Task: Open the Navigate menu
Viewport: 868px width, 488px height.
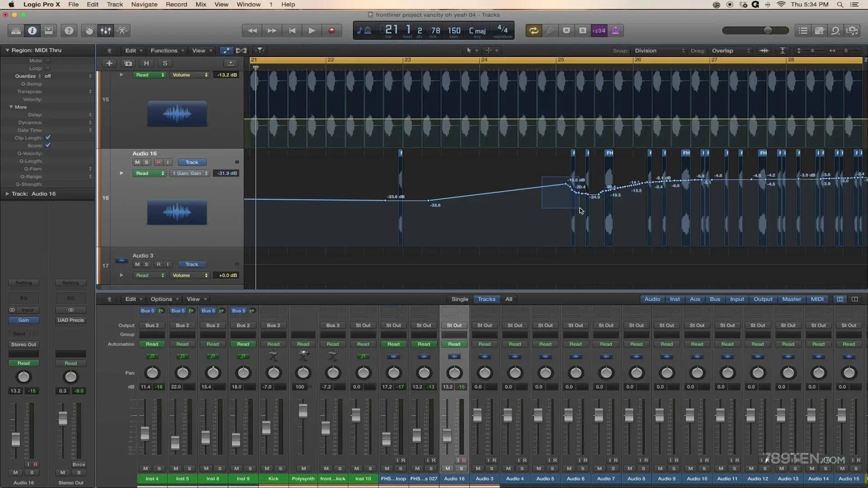Action: tap(144, 5)
